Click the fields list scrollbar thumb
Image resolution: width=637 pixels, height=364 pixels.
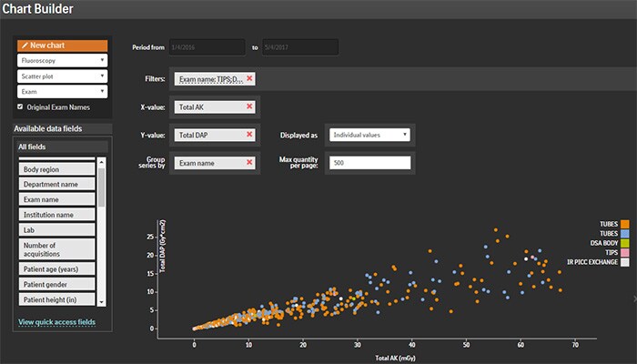click(x=102, y=187)
